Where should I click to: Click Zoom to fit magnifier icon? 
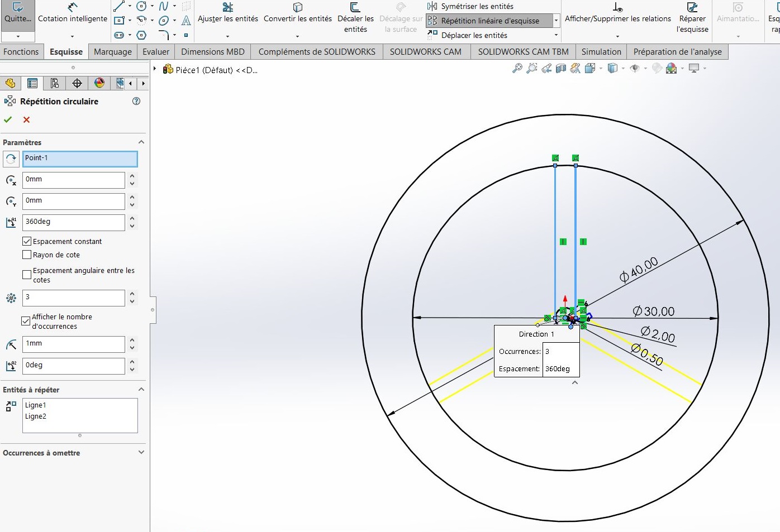517,68
